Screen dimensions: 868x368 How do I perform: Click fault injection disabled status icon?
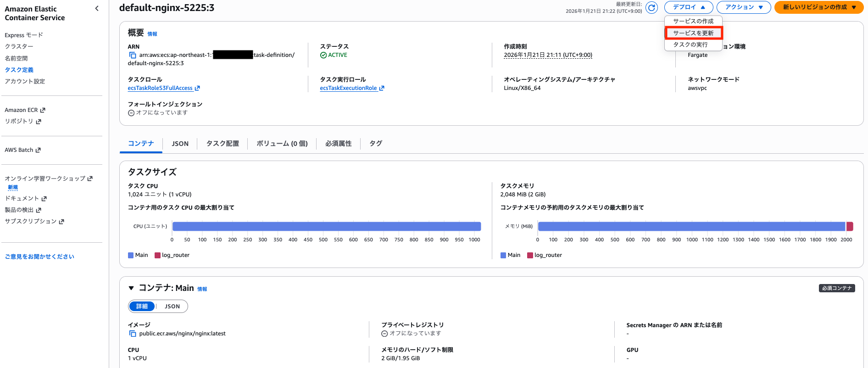coord(131,113)
